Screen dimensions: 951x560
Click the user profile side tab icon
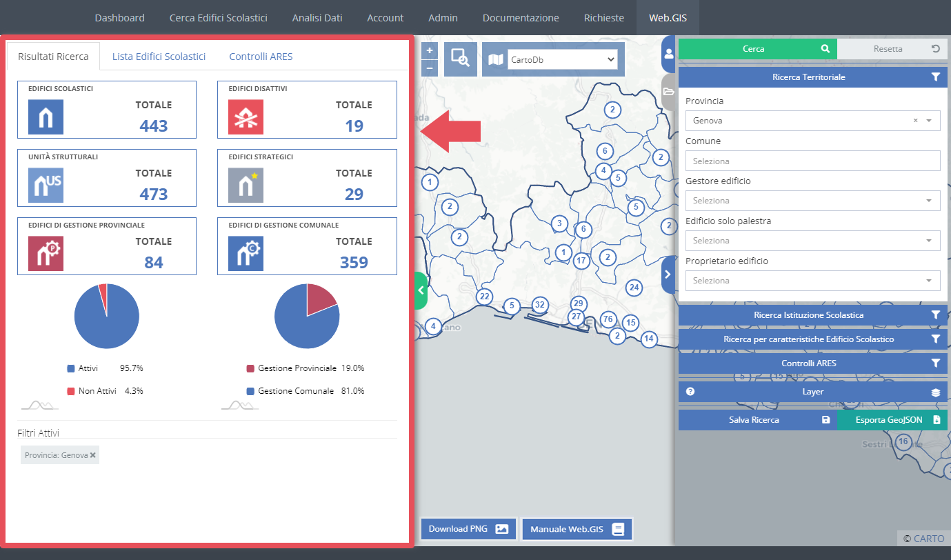pos(668,55)
